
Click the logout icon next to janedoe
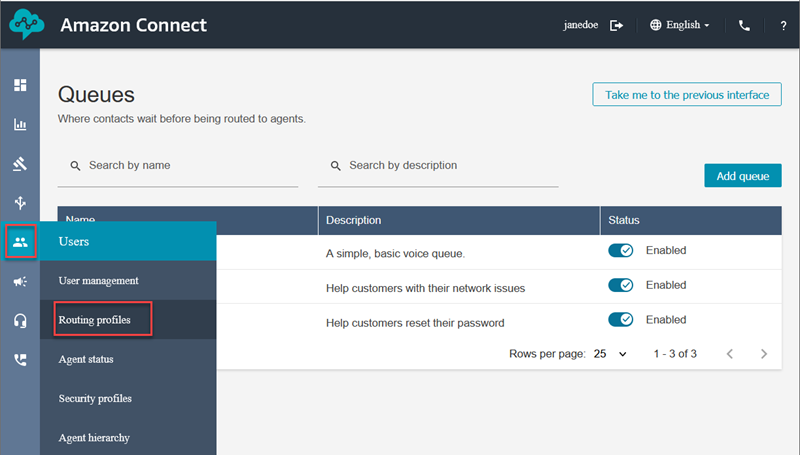[x=617, y=25]
